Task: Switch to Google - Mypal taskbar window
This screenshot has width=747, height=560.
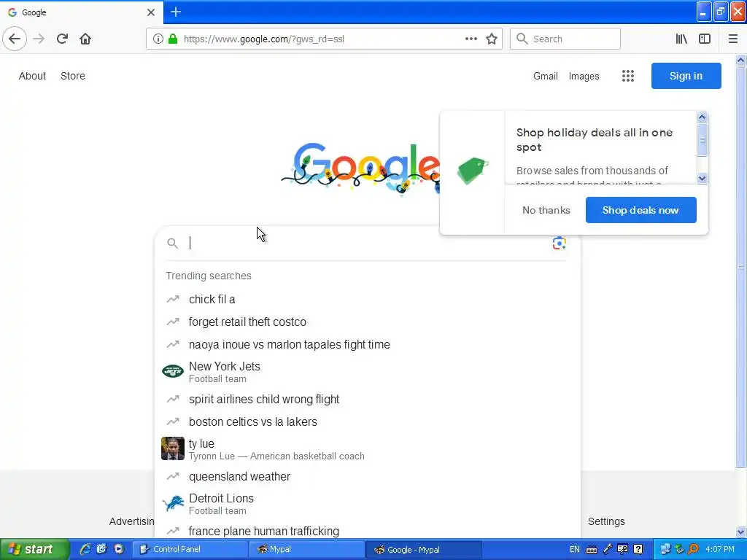Action: [x=424, y=550]
